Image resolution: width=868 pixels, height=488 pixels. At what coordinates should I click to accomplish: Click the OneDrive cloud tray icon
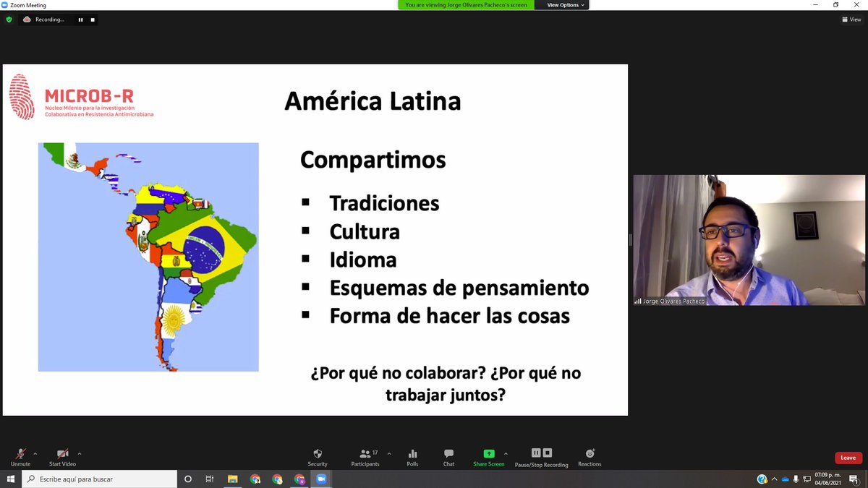(x=786, y=479)
